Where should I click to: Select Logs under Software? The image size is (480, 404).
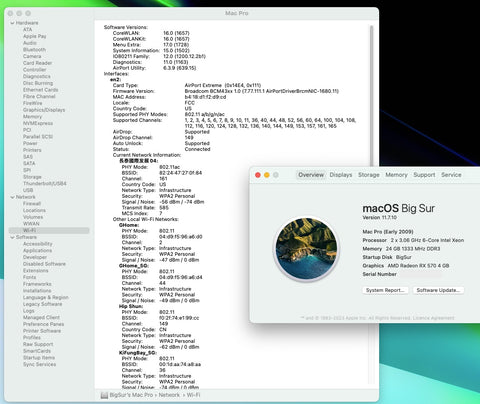[28, 311]
